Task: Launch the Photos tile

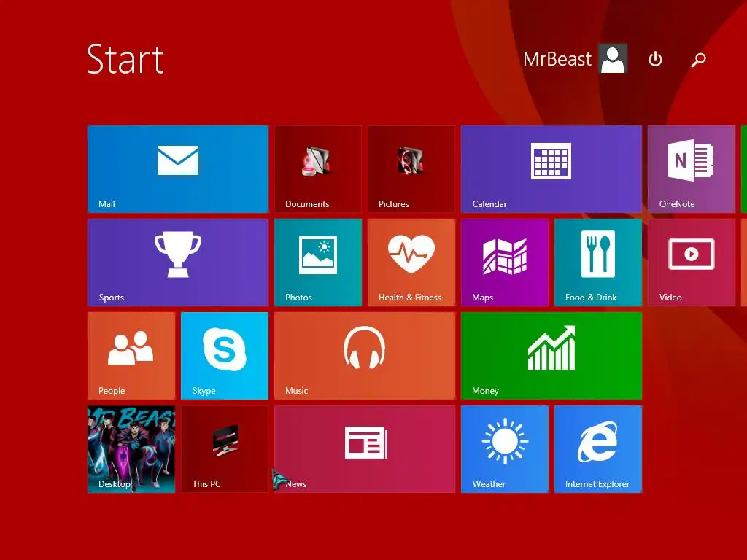Action: (x=318, y=262)
